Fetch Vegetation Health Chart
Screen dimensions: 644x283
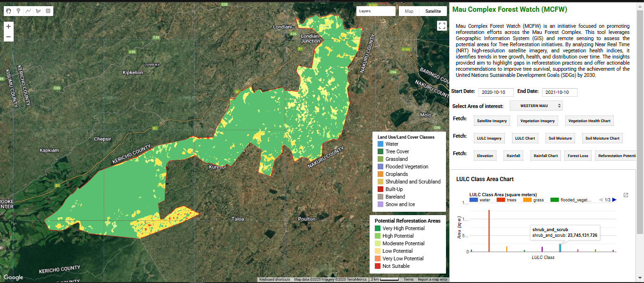[589, 121]
